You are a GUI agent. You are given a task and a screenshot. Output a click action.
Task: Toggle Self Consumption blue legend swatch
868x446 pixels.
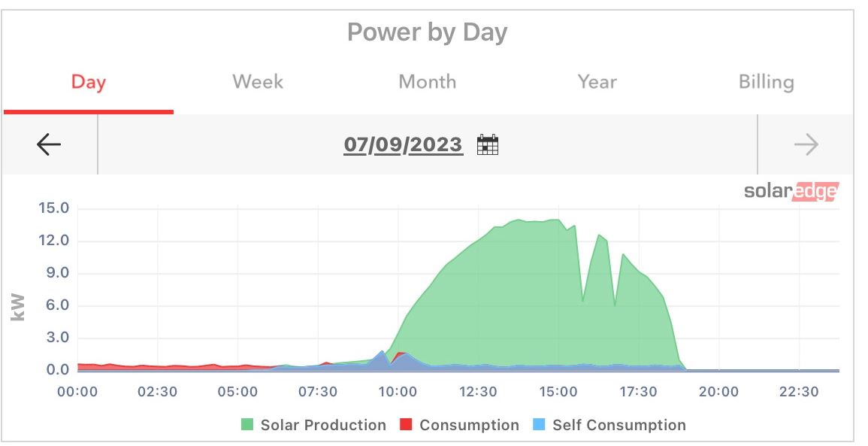539,425
